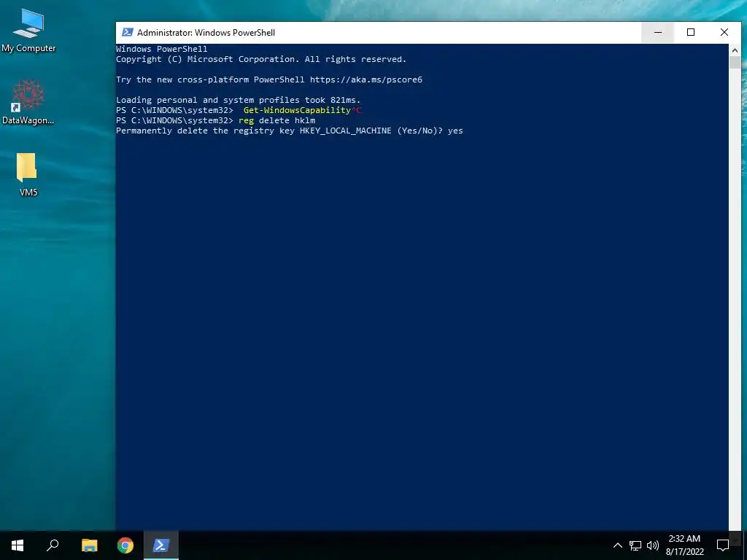
Task: Open the volume speaker tray icon
Action: coord(653,545)
